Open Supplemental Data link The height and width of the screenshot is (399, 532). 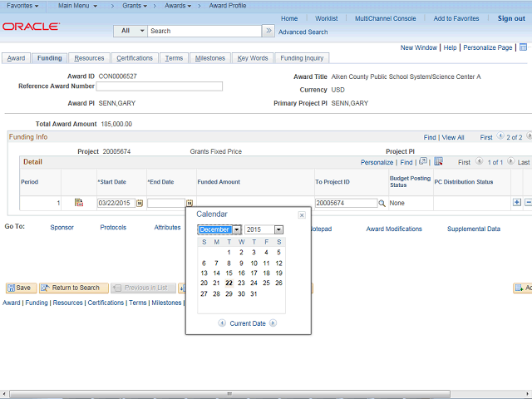click(474, 229)
